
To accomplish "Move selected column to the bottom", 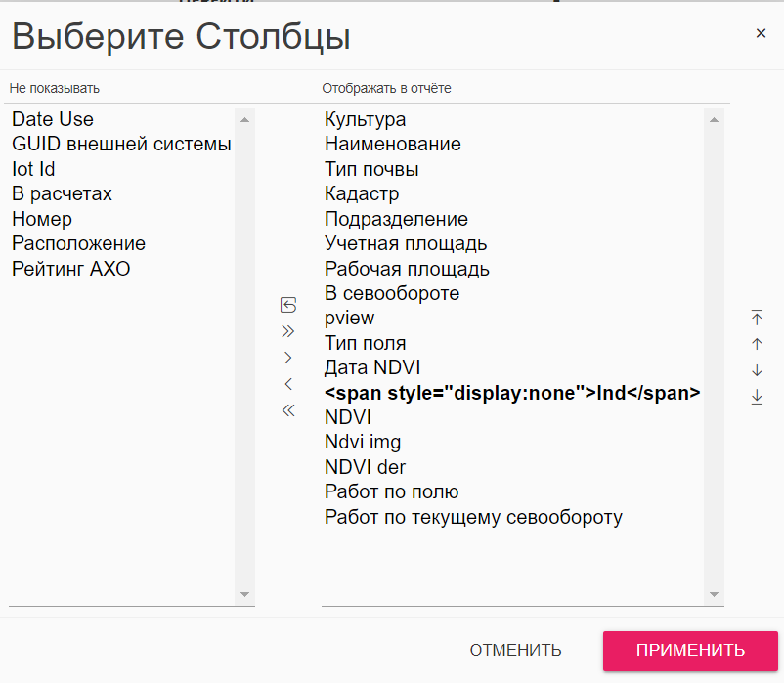I will (757, 397).
